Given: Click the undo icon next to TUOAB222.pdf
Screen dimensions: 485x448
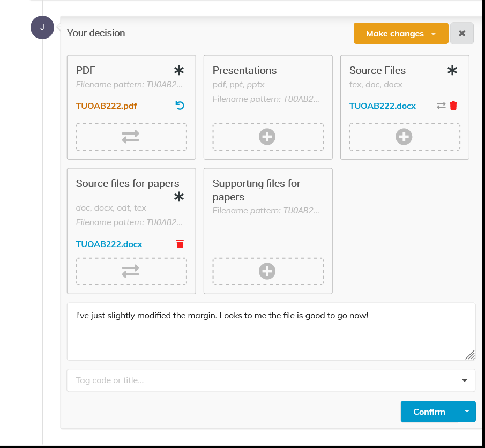Looking at the screenshot, I should click(180, 106).
